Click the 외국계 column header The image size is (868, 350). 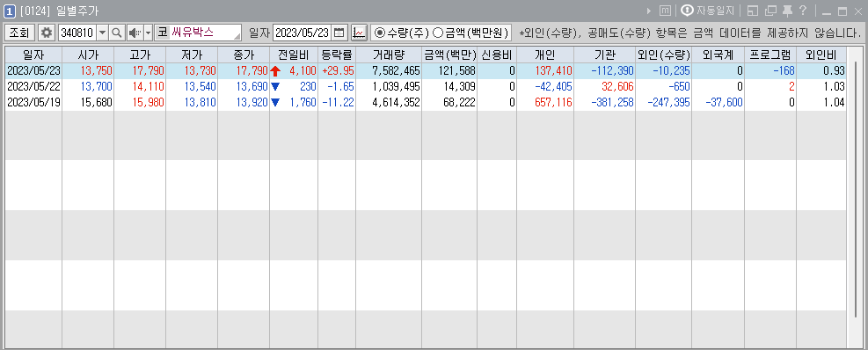point(718,55)
